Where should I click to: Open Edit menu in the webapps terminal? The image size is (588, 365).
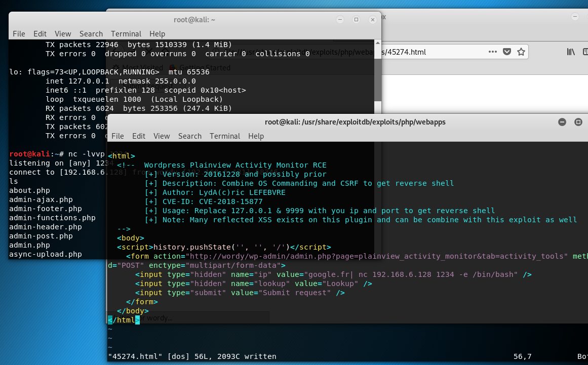click(138, 136)
